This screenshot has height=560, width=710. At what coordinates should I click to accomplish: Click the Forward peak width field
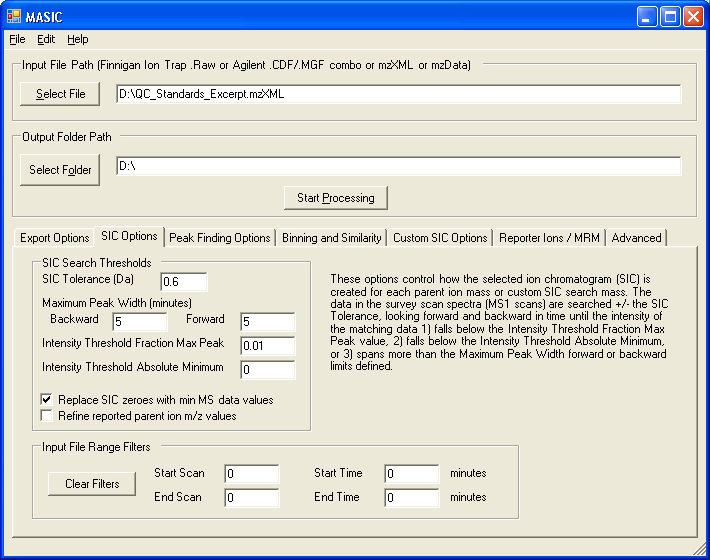click(268, 321)
